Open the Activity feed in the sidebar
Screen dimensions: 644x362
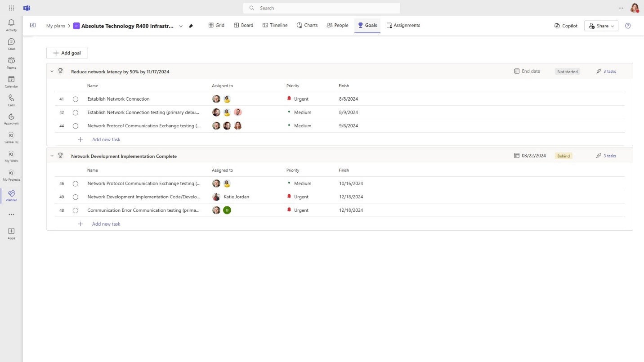[11, 25]
